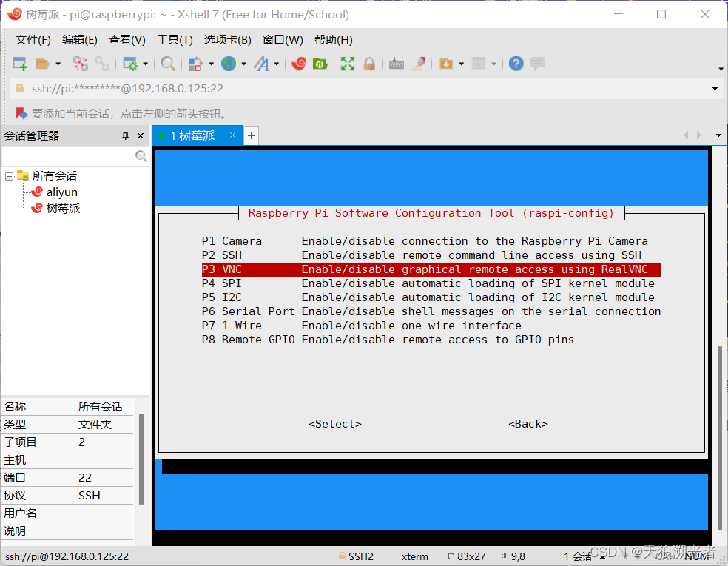This screenshot has height=566, width=728.
Task: Open the 窗口(W) menu
Action: click(283, 40)
